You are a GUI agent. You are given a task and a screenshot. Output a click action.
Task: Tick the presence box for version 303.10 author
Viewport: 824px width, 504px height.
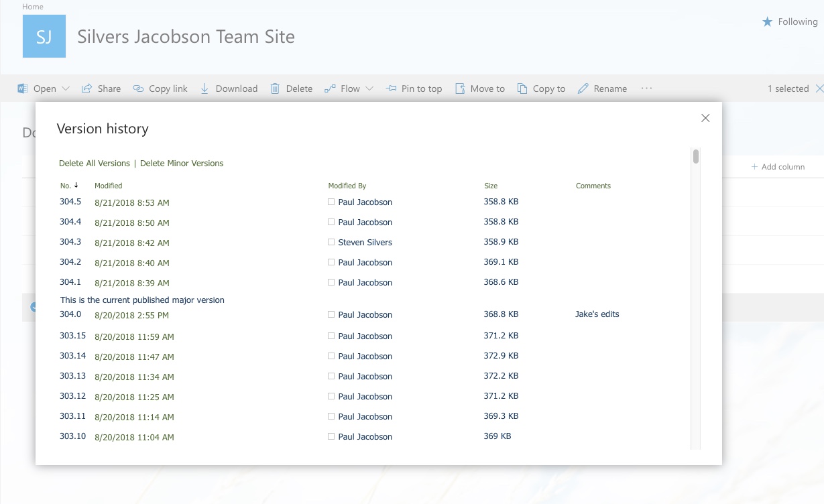331,436
